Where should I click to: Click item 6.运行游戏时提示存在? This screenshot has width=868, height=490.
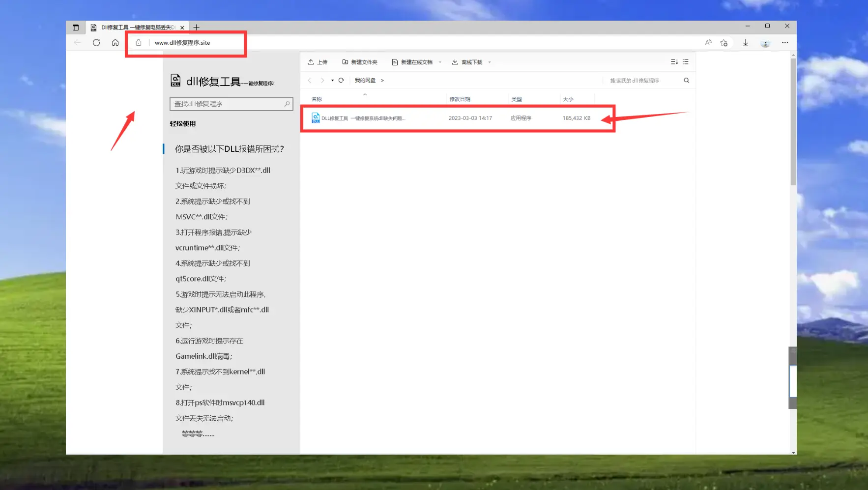click(209, 341)
